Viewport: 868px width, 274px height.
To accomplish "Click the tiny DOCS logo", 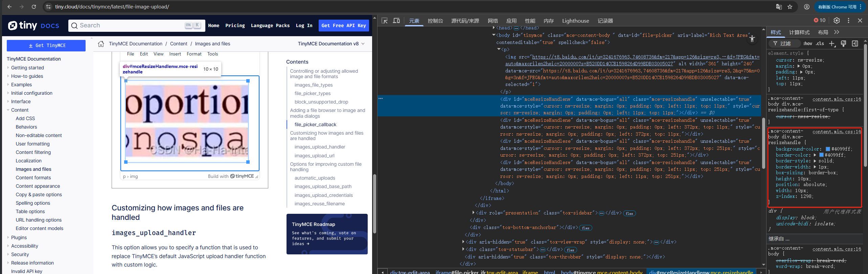I will pyautogui.click(x=33, y=25).
